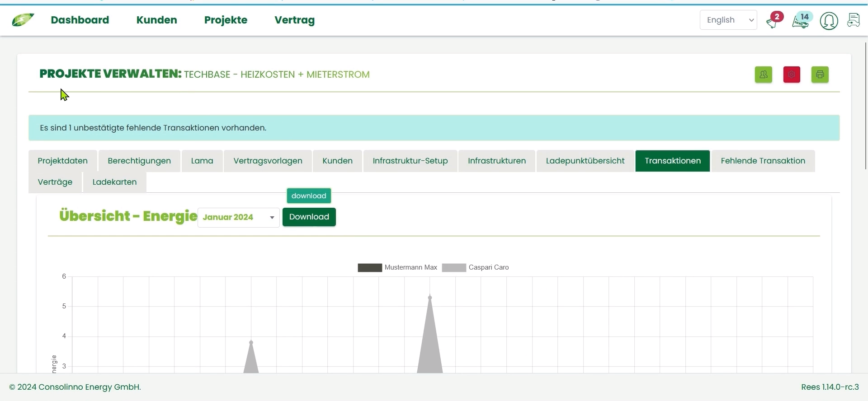Switch to the Ladepunktübersicht tab
The width and height of the screenshot is (868, 401).
pyautogui.click(x=585, y=161)
